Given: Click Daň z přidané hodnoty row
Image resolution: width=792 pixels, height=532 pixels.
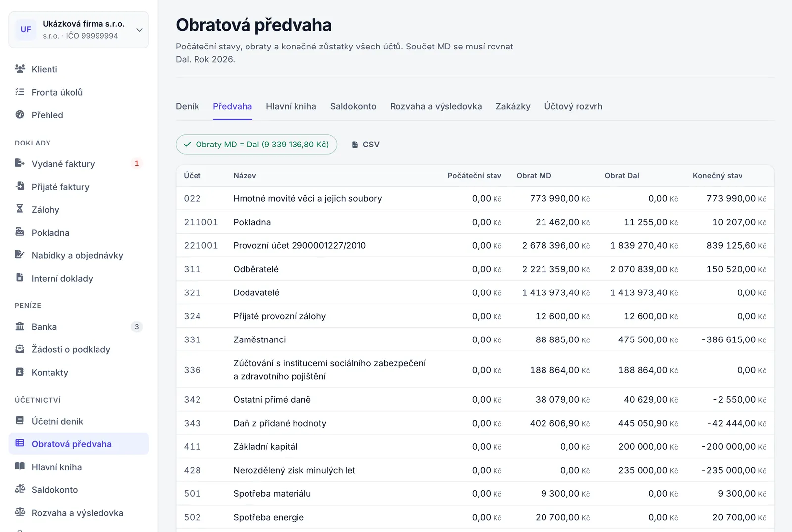Looking at the screenshot, I should tap(475, 423).
